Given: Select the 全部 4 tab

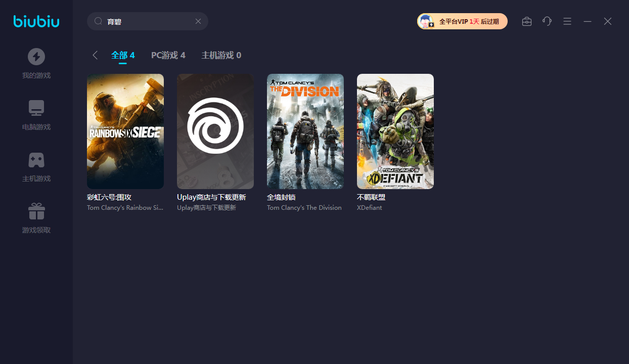Looking at the screenshot, I should (123, 55).
